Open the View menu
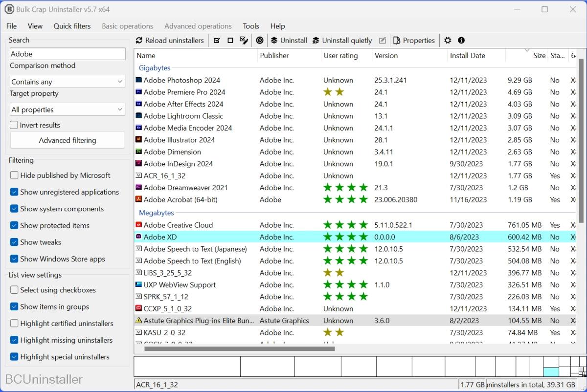587x392 pixels. coord(35,26)
